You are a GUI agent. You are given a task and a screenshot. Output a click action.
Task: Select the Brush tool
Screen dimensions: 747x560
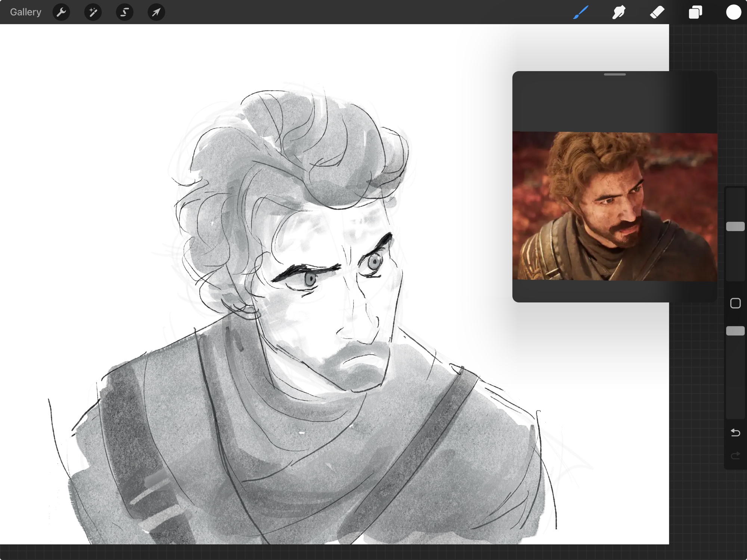coord(581,12)
